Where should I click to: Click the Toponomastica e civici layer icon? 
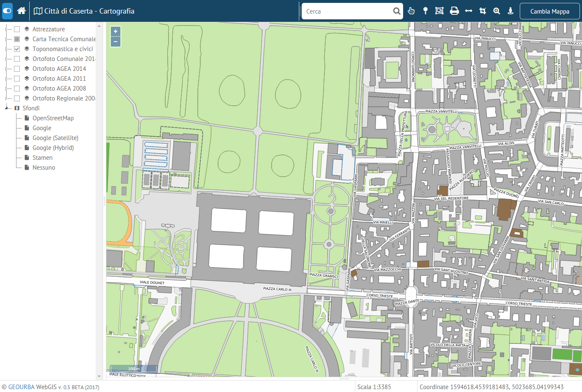click(x=27, y=49)
